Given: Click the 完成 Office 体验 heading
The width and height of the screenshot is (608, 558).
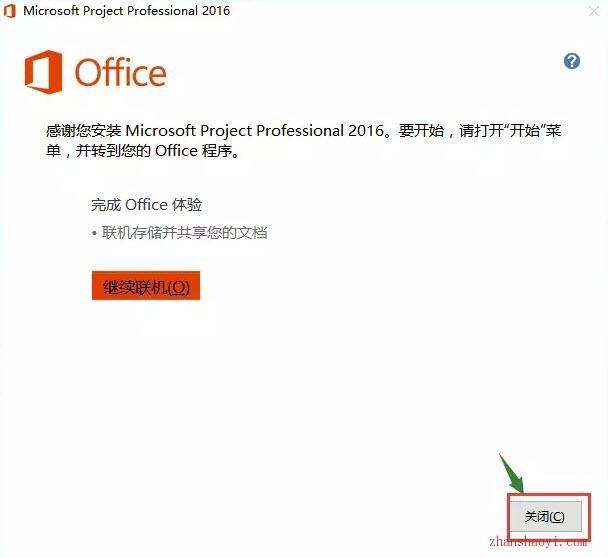Looking at the screenshot, I should coord(146,205).
